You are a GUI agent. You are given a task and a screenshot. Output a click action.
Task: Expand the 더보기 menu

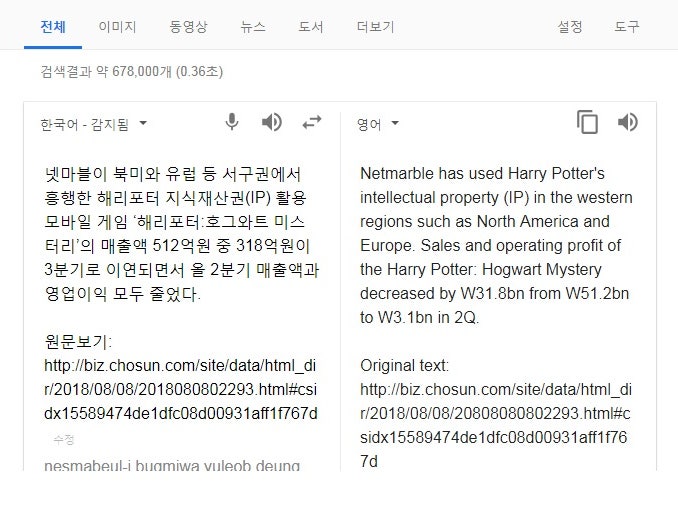click(x=375, y=27)
